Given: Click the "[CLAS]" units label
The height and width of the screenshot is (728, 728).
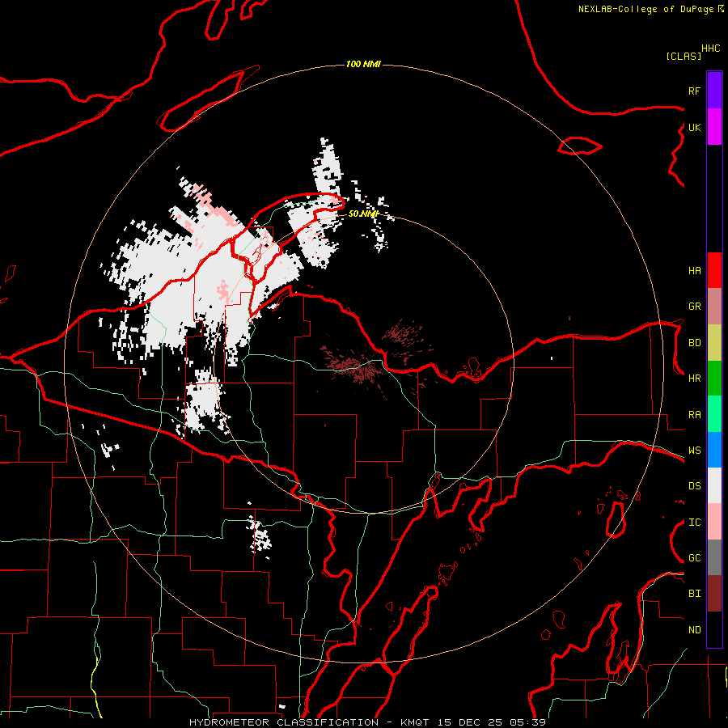Looking at the screenshot, I should tap(684, 56).
